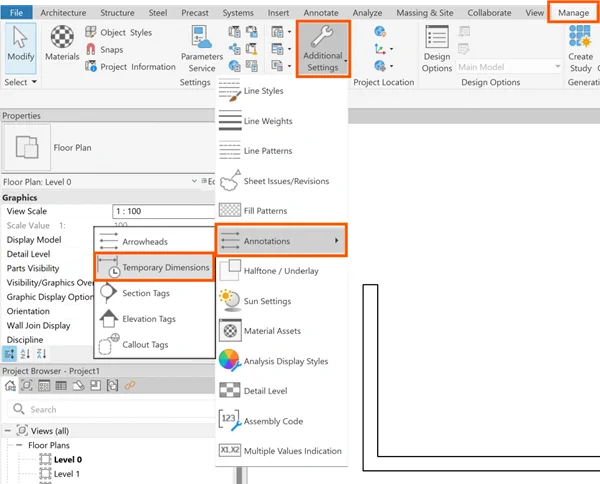Toggle the properties category grouping icon

pos(9,354)
